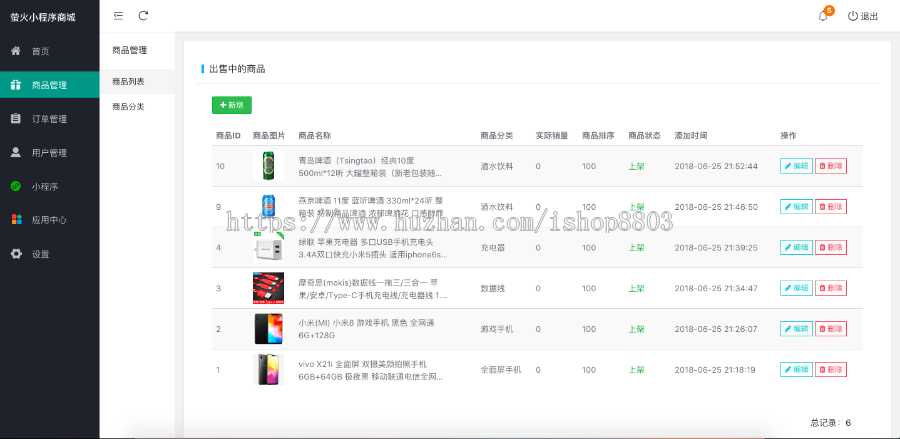The width and height of the screenshot is (900, 439).
Task: Click the Tsingtao beer can thumbnail
Action: pos(268,166)
